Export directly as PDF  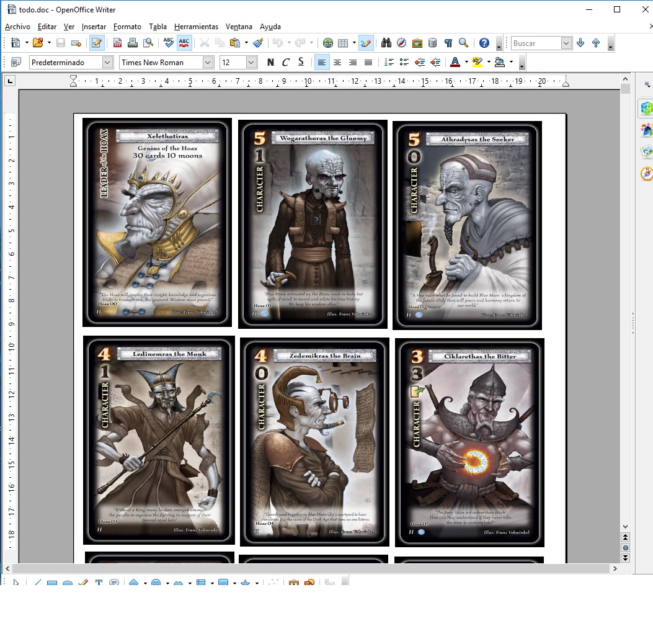(x=117, y=43)
